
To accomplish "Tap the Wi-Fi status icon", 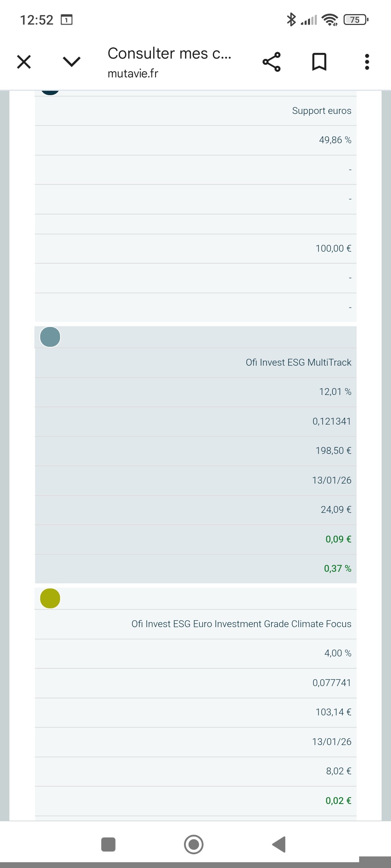I will tap(329, 20).
